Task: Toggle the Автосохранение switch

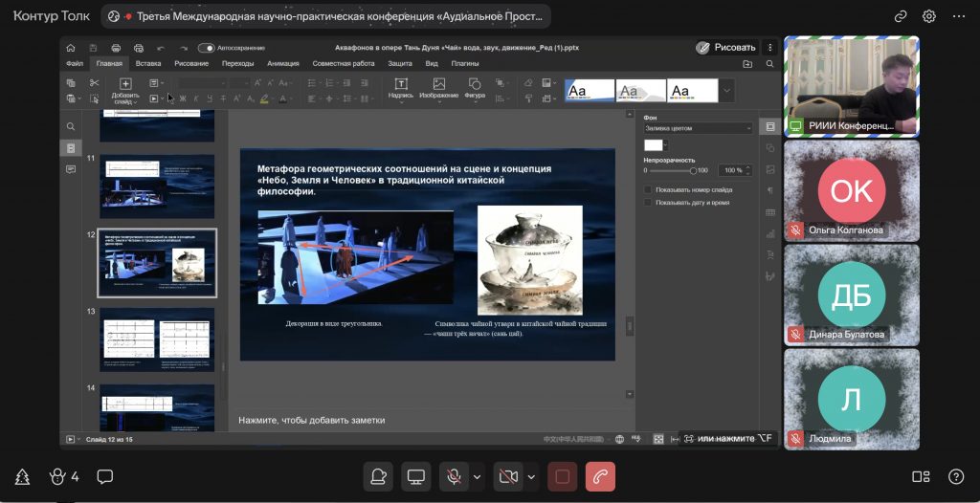Action: point(206,48)
